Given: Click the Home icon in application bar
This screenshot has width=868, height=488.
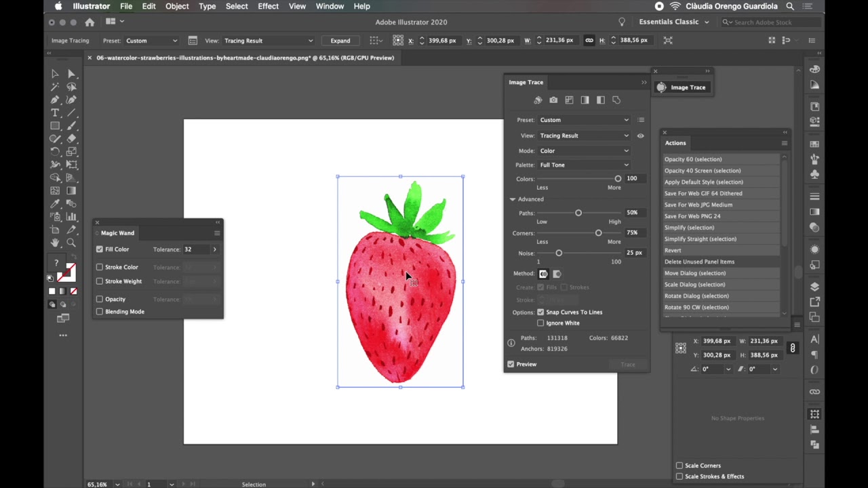Looking at the screenshot, I should pos(90,22).
